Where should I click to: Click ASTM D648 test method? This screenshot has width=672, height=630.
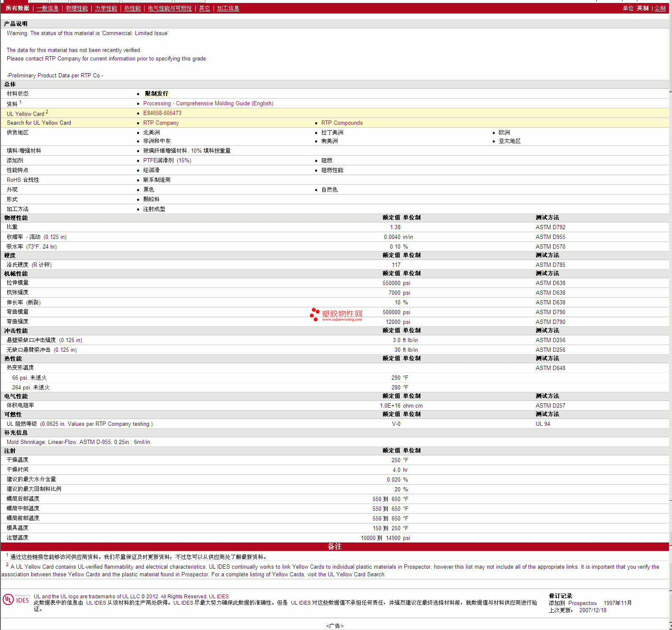550,368
